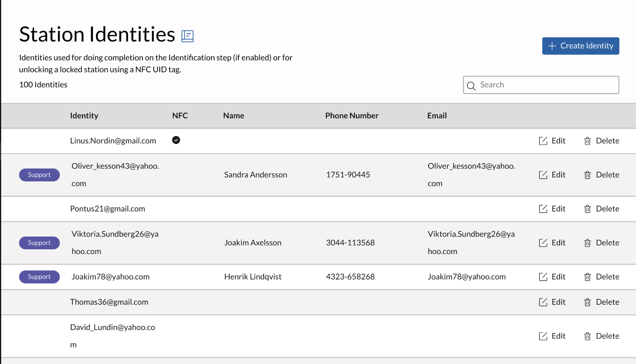Click the Identity column header
The image size is (636, 364).
tap(84, 116)
